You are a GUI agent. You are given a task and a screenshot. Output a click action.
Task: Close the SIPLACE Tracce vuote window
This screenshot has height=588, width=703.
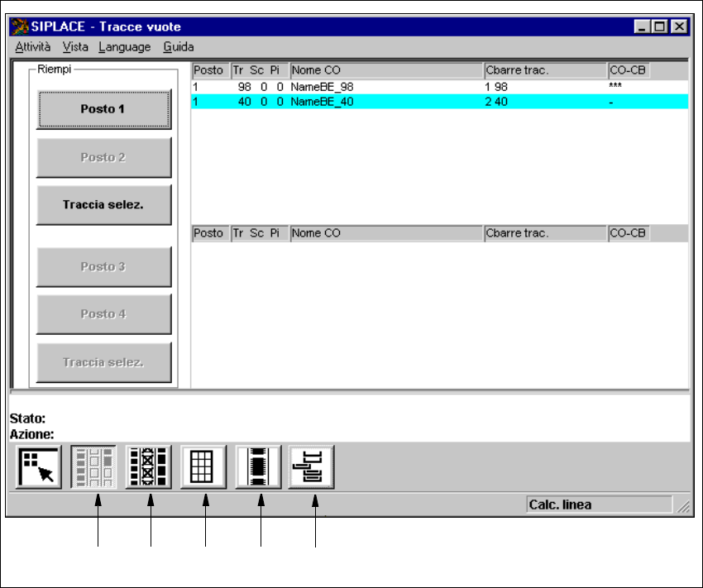point(679,27)
